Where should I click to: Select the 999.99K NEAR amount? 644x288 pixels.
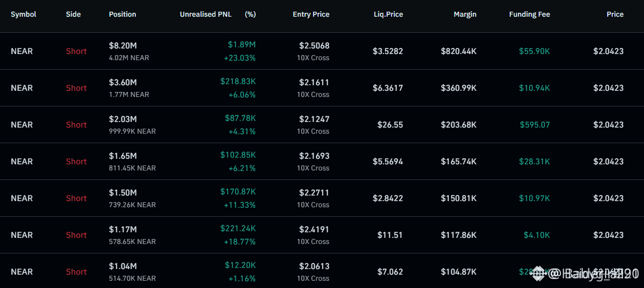tap(132, 131)
